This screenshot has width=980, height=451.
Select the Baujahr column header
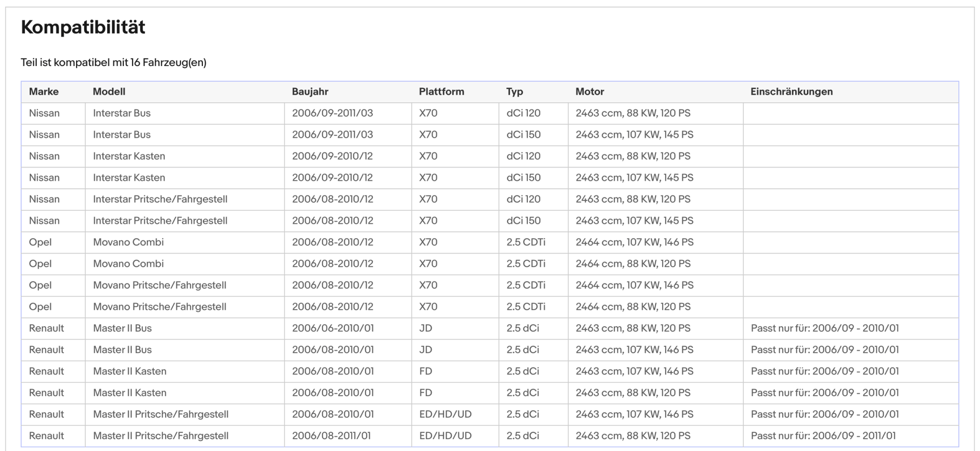pos(310,92)
